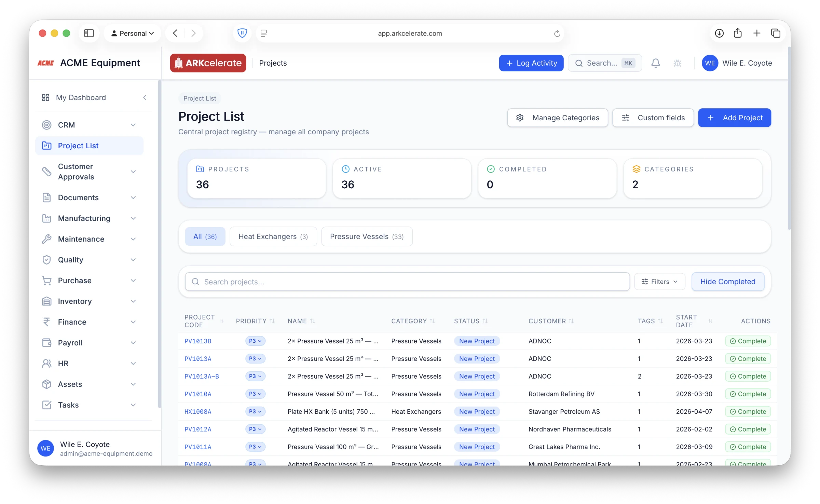
Task: Click the Safari share icon
Action: point(738,33)
